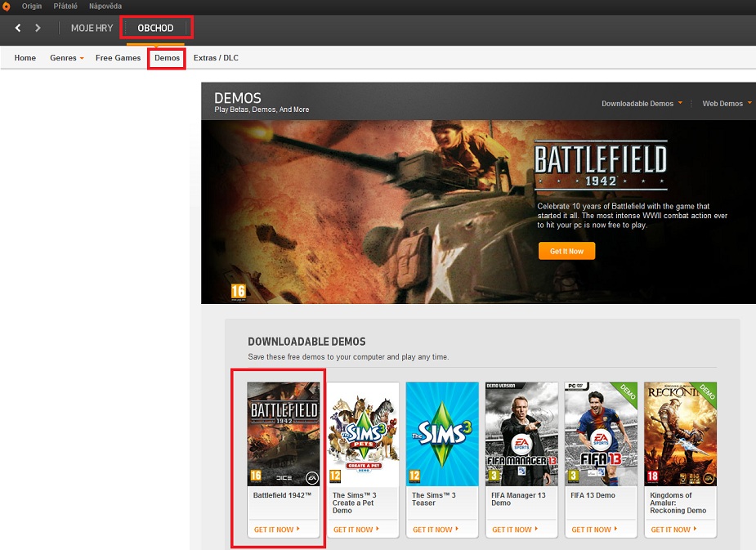Click GET IT NOW under FIFA 13 Demo

(594, 530)
